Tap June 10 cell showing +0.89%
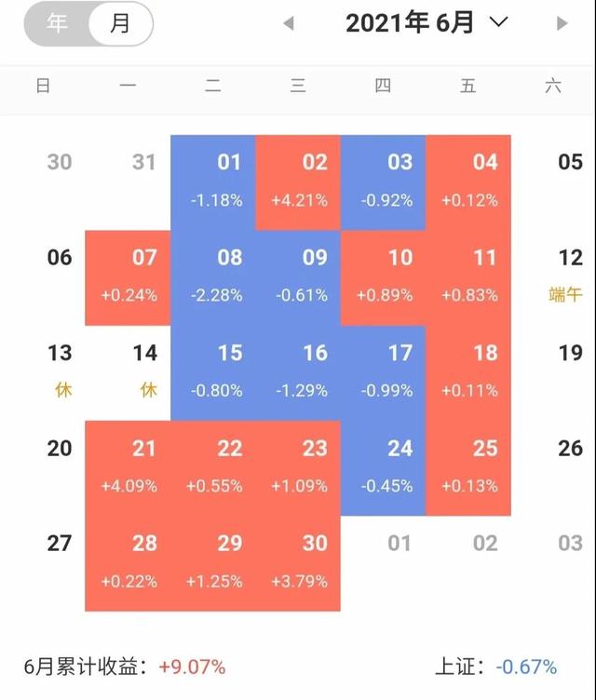Image resolution: width=596 pixels, height=700 pixels. tap(400, 275)
